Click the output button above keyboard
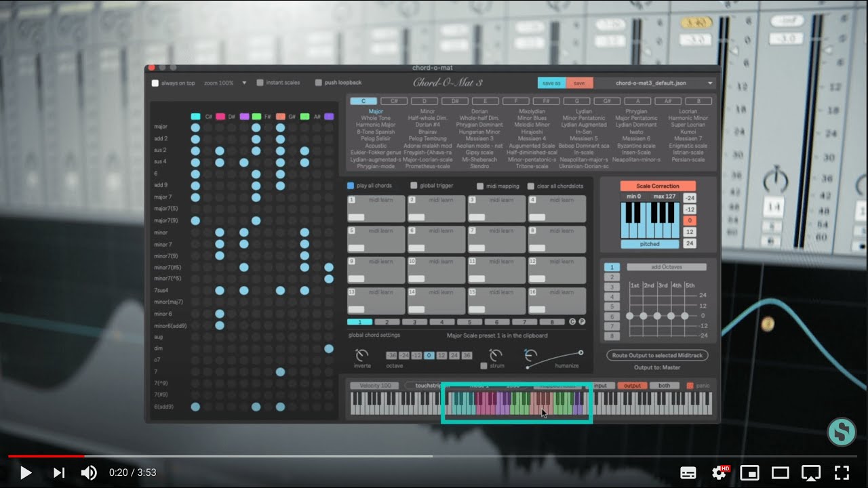 click(x=632, y=386)
